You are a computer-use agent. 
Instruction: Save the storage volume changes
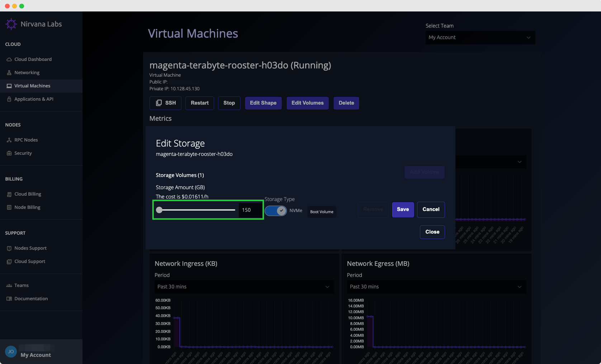point(403,210)
